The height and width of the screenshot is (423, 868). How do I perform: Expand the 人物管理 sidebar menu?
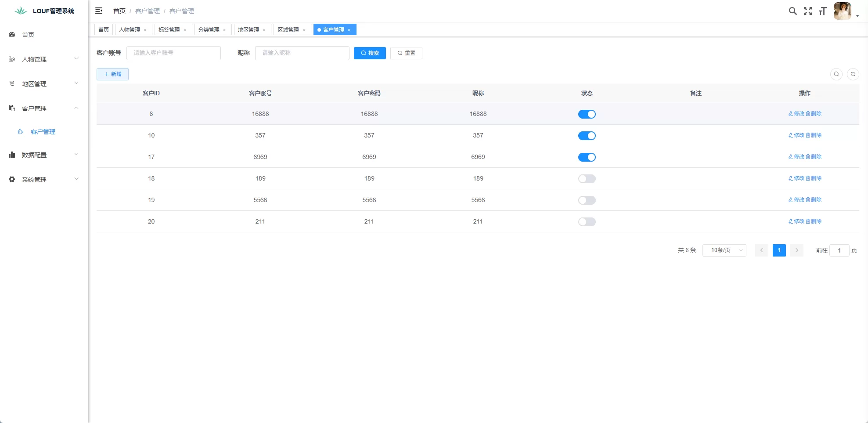(43, 59)
